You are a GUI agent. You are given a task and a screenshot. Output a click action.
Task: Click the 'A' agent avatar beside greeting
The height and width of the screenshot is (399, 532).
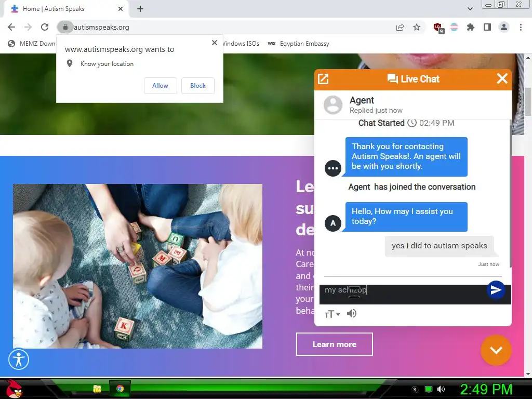(x=333, y=223)
